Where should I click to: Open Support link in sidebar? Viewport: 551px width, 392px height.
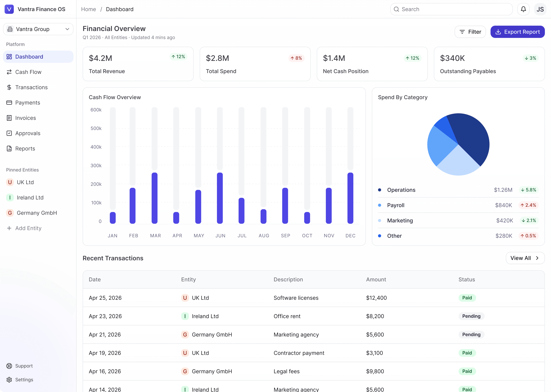pos(20,366)
